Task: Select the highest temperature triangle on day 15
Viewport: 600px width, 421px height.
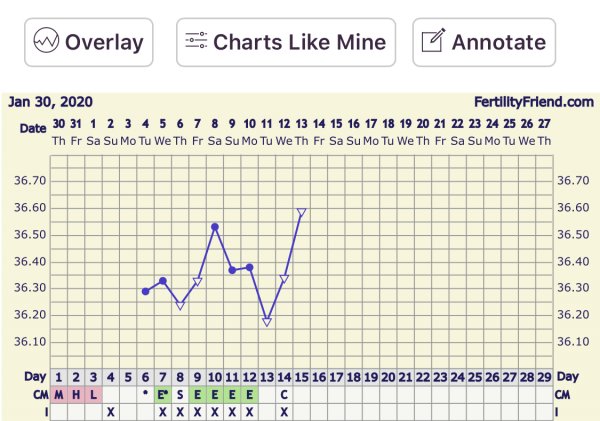Action: [301, 212]
